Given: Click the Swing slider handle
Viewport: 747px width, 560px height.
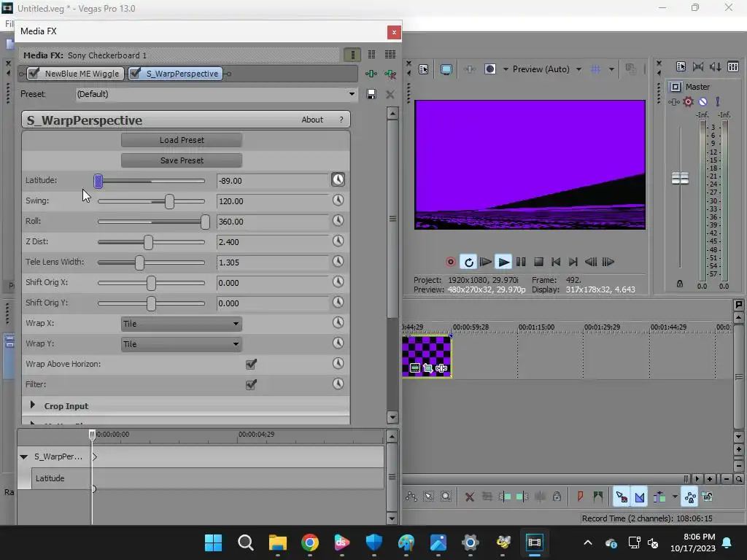Looking at the screenshot, I should [169, 201].
